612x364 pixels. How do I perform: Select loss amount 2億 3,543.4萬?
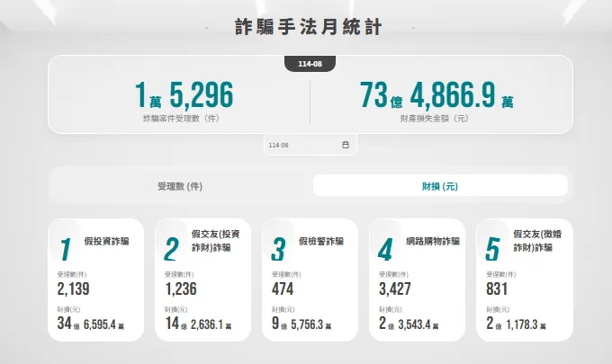(x=409, y=324)
